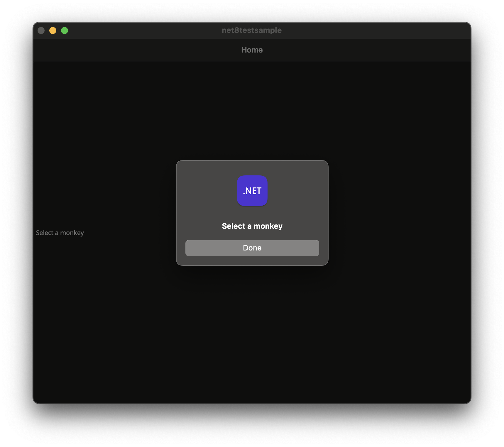The height and width of the screenshot is (447, 504).
Task: Click the net8testsample title bar text
Action: coord(252,30)
